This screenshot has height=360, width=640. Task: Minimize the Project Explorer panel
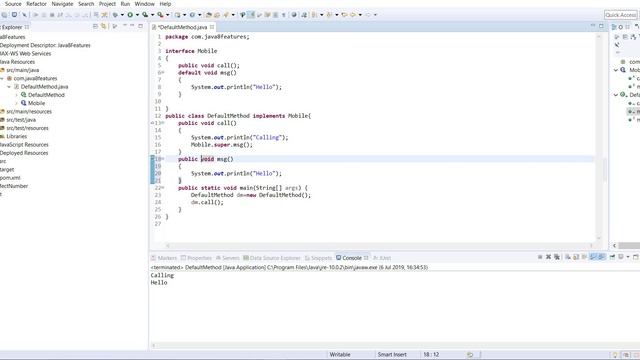[x=132, y=26]
